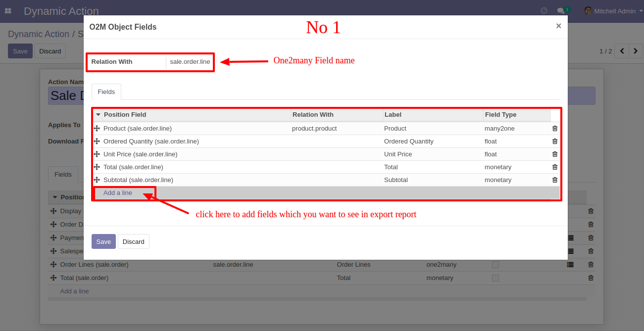This screenshot has height=331, width=644.
Task: Click the pager counter '1 / 2'
Action: pos(606,51)
